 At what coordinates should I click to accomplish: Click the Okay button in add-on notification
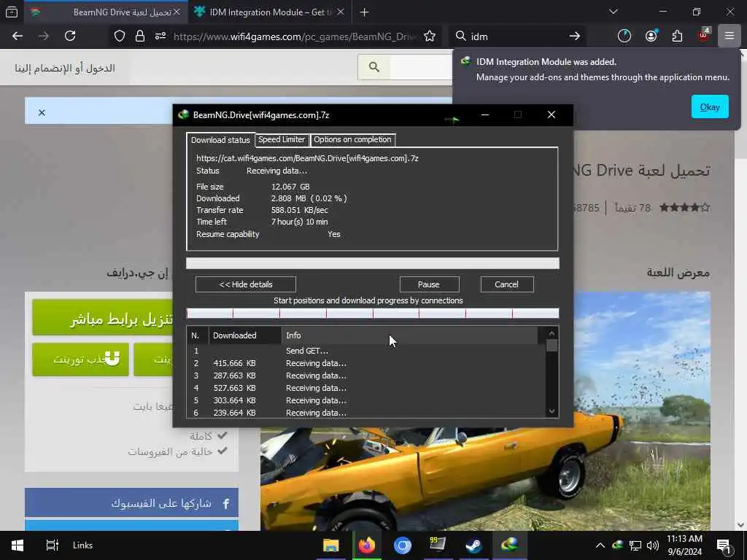tap(710, 107)
